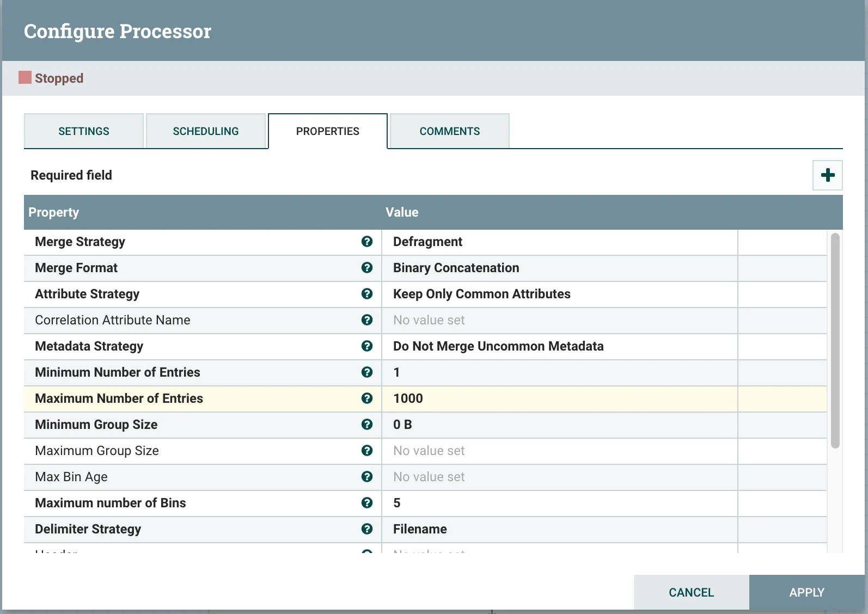The image size is (868, 614).
Task: Select the Metadata Strategy property name
Action: (89, 346)
